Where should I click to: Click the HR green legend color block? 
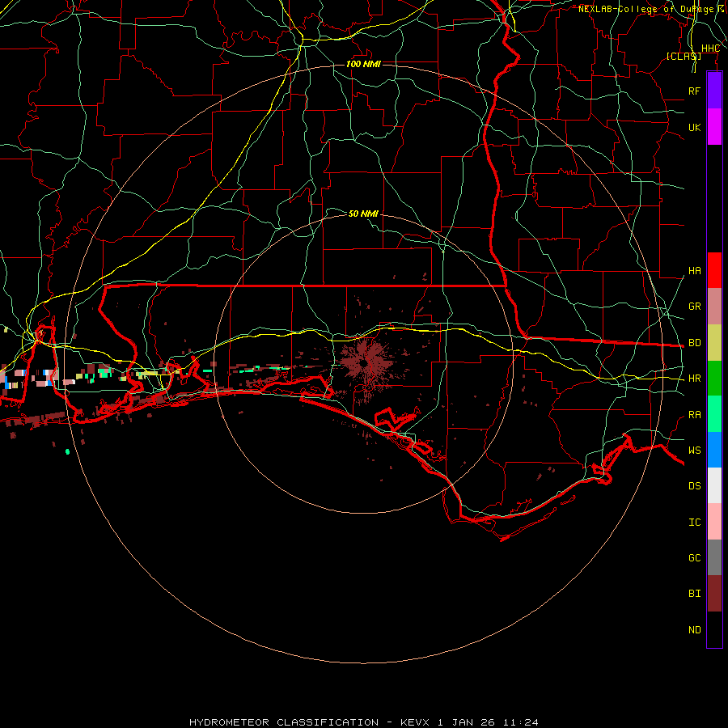click(714, 379)
